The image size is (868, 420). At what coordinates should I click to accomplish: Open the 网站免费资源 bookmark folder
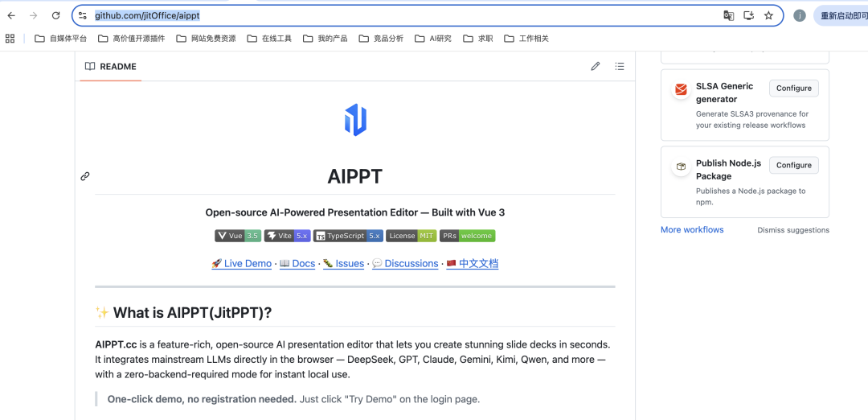(207, 39)
